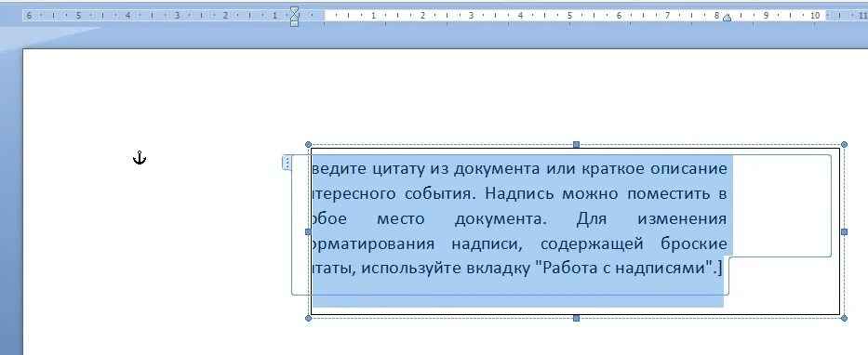Select the first line indent marker on ruler
The height and width of the screenshot is (355, 868).
coord(295,10)
